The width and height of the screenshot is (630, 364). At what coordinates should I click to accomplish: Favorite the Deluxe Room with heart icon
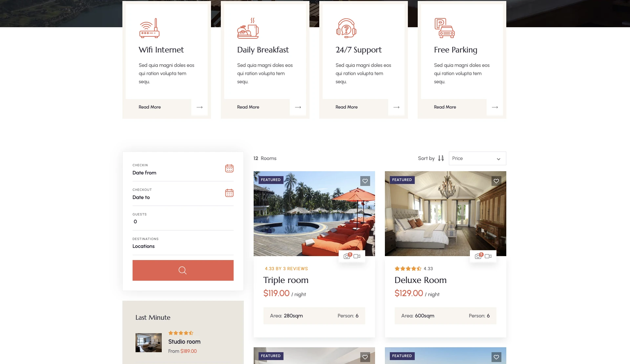tap(496, 181)
